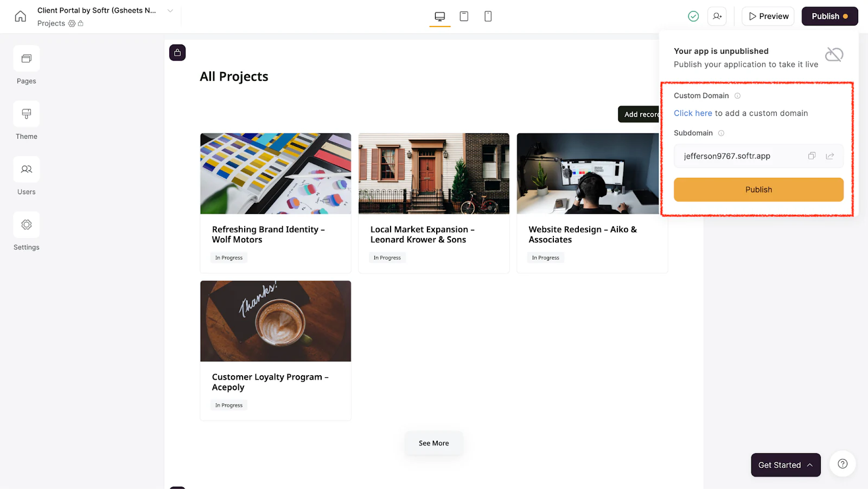
Task: Open the help question mark button
Action: (843, 464)
